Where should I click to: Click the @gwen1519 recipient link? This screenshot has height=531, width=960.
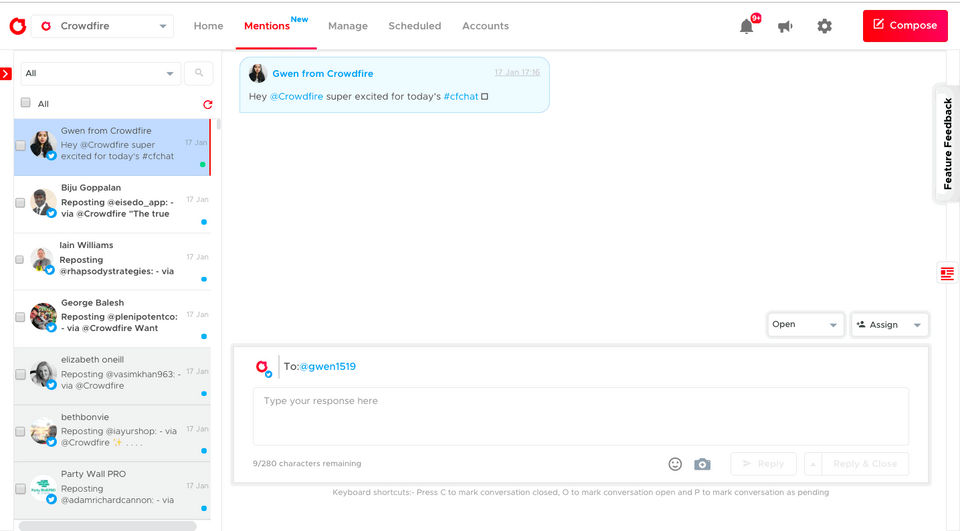(x=328, y=367)
